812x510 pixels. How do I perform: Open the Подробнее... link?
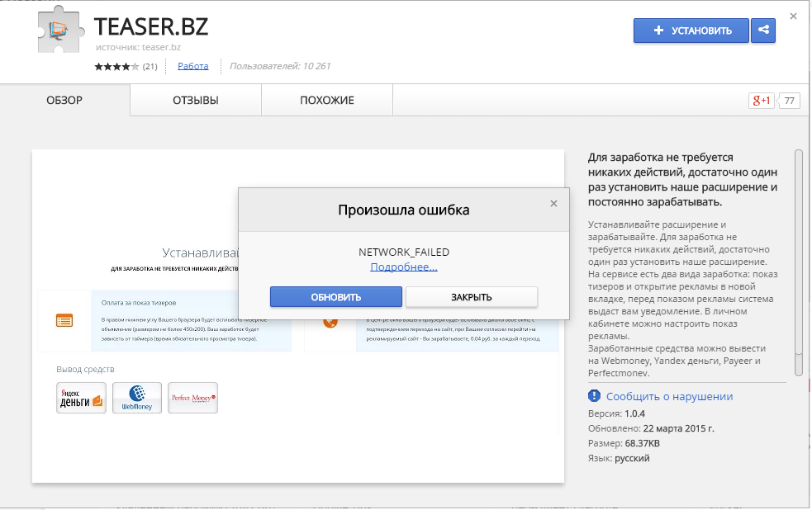tap(404, 267)
